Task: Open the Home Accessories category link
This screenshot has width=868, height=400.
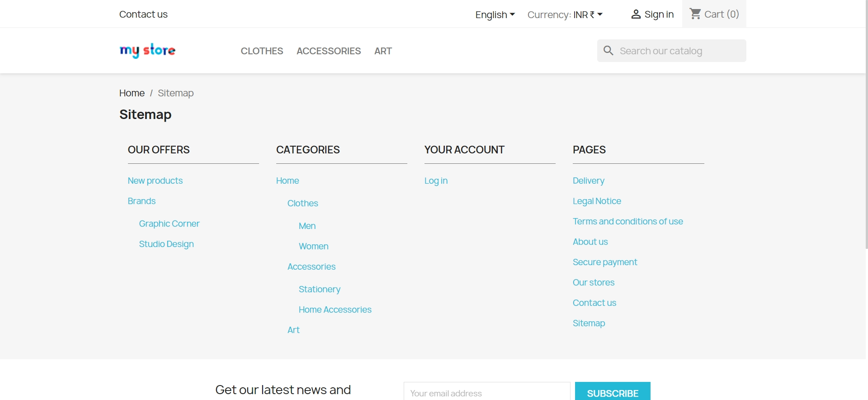Action: point(335,310)
